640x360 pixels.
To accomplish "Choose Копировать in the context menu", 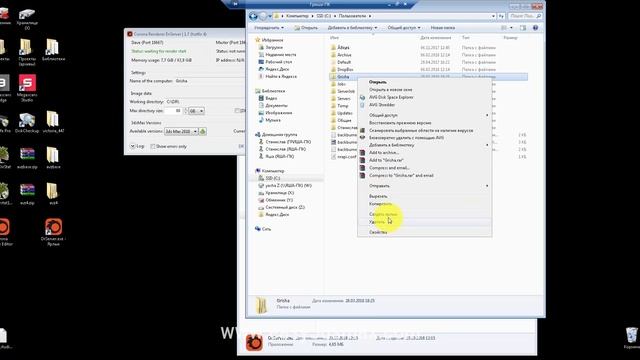I will point(380,204).
